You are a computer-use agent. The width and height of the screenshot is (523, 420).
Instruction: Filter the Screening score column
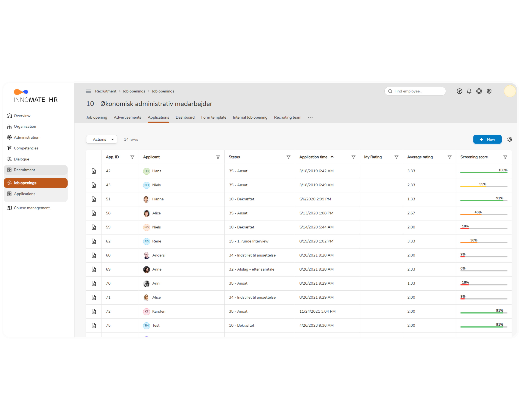[505, 157]
